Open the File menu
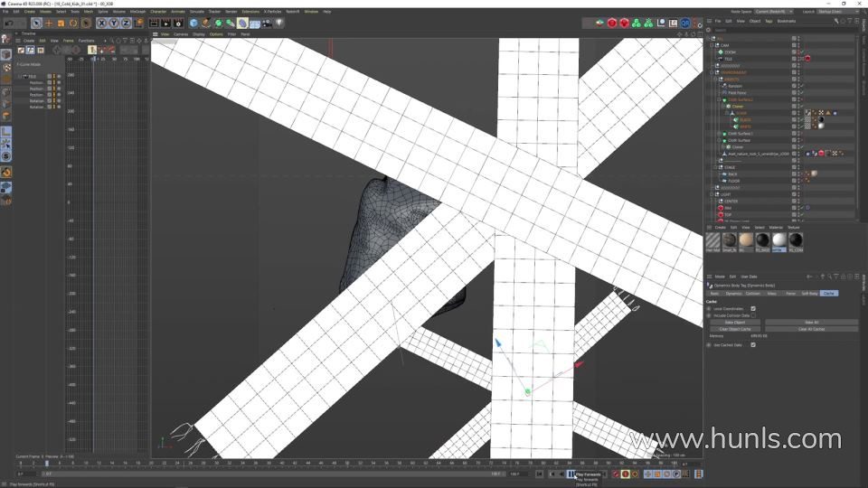Viewport: 868px width, 488px height. click(x=5, y=11)
